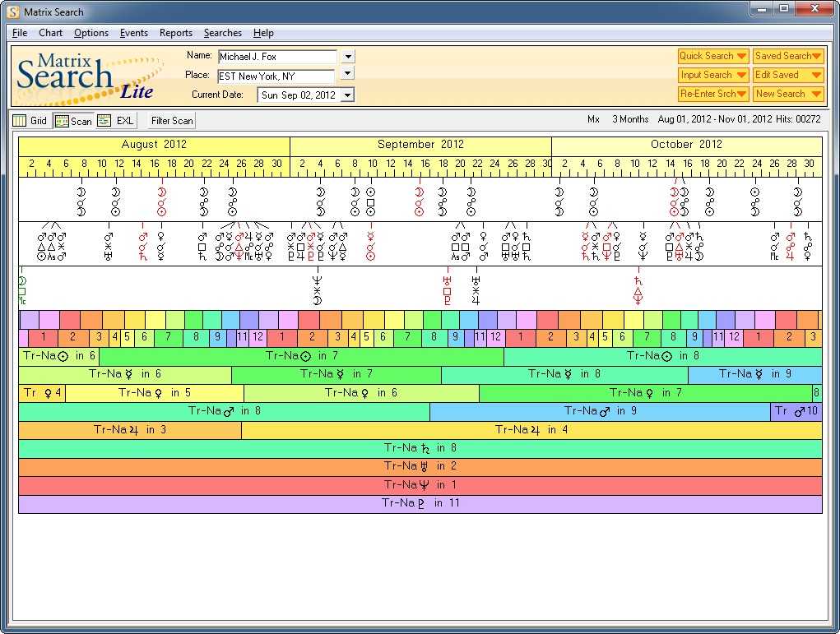Select the Tr Mars 10 bar
This screenshot has height=634, width=840.
tap(796, 411)
